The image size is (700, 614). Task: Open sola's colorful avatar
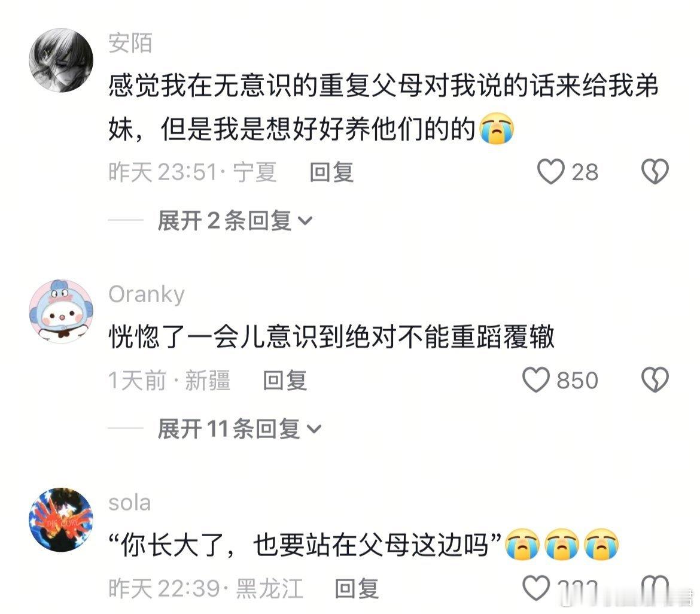click(61, 520)
